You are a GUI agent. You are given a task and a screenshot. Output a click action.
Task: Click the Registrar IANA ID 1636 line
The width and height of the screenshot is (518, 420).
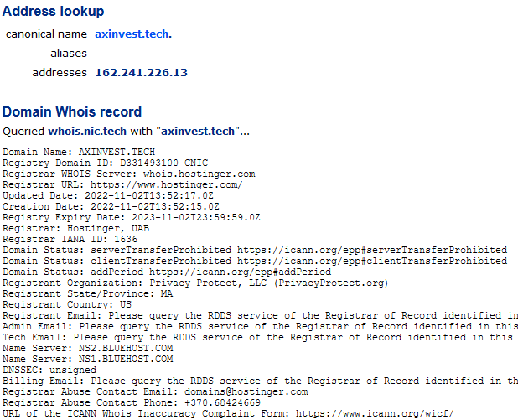tap(70, 239)
